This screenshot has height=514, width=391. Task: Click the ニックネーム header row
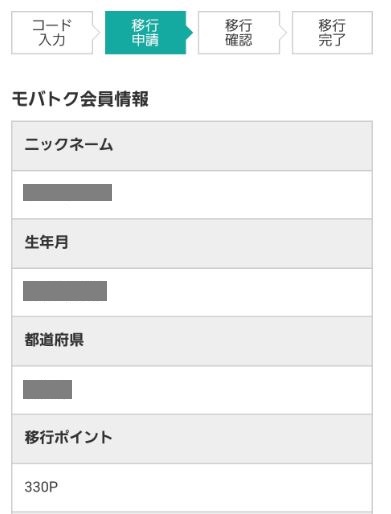(192, 146)
